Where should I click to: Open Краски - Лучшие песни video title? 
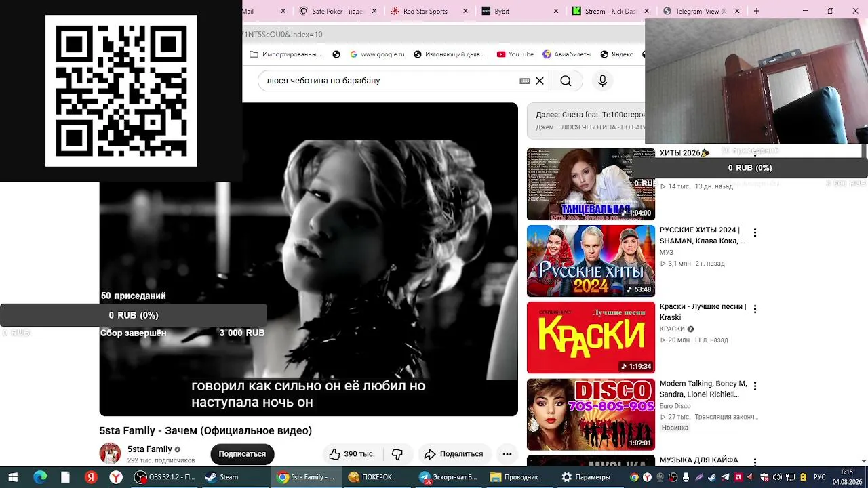[703, 312]
